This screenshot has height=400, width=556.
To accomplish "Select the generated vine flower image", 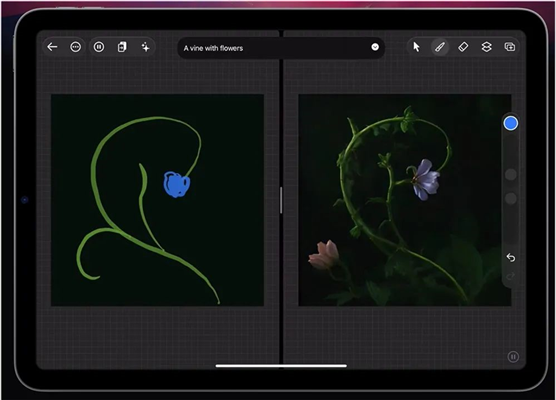I will [405, 200].
